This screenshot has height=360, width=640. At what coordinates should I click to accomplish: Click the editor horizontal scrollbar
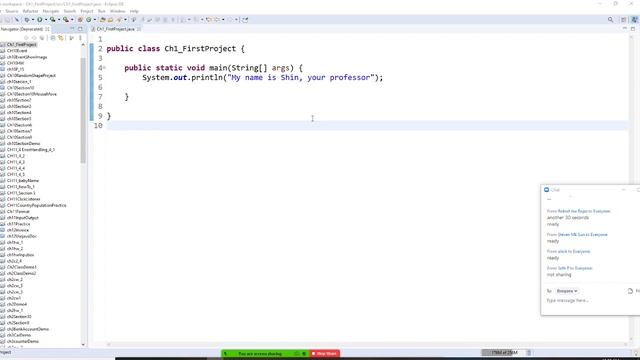pos(367,344)
